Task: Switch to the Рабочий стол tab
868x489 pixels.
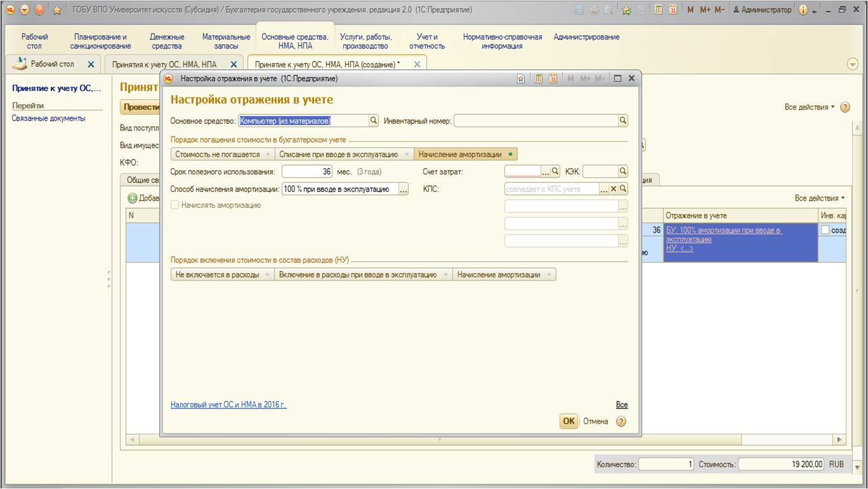Action: pyautogui.click(x=53, y=64)
